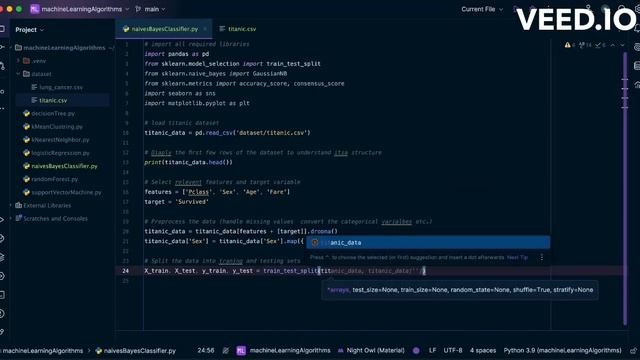Open the Project view selector dropdown
Image resolution: width=640 pixels, height=360 pixels.
[29, 30]
